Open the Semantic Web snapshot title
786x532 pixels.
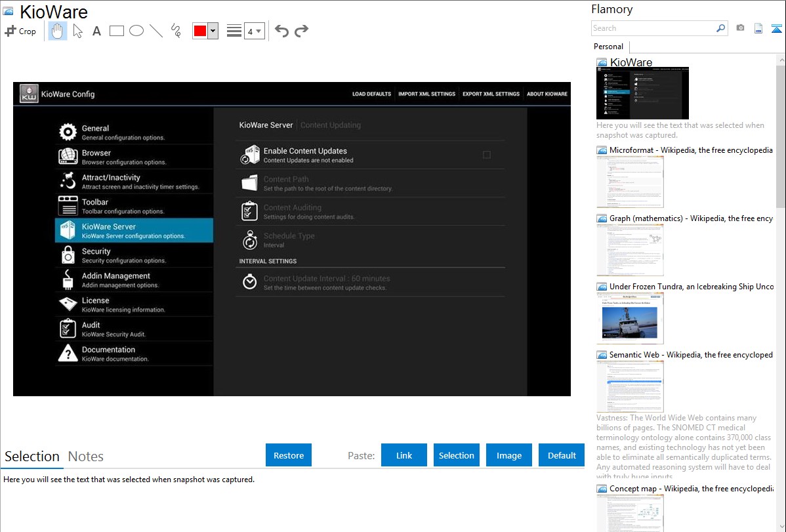691,354
